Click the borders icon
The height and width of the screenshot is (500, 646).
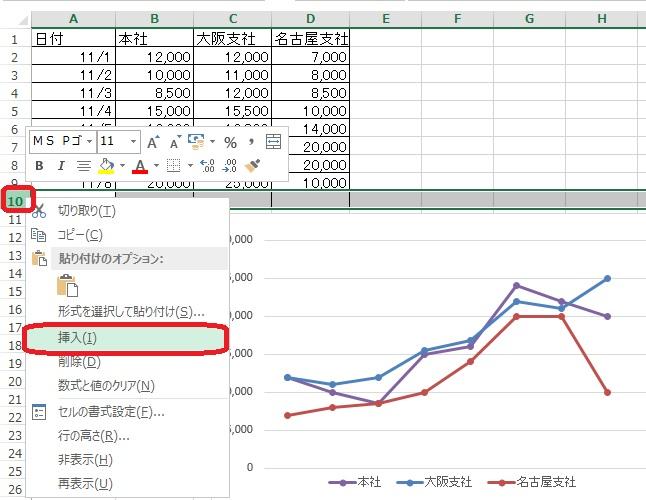173,166
